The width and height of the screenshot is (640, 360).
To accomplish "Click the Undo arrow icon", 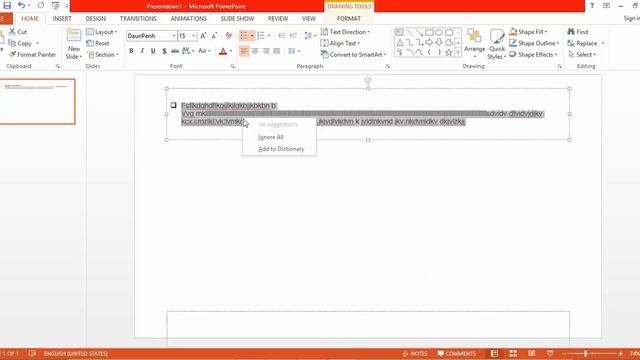I will [x=21, y=5].
